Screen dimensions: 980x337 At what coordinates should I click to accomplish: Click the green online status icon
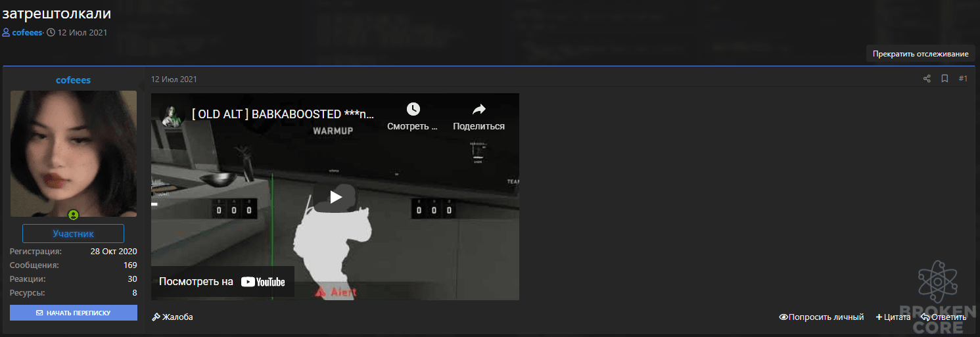point(74,215)
